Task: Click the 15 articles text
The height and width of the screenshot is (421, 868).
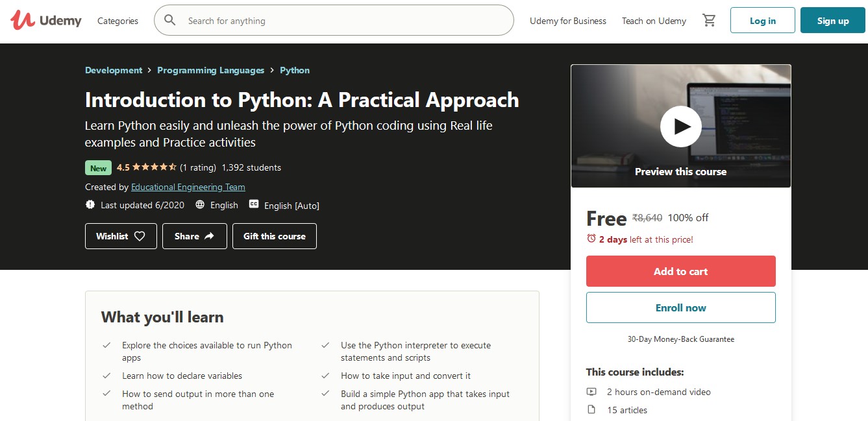Action: coord(627,410)
